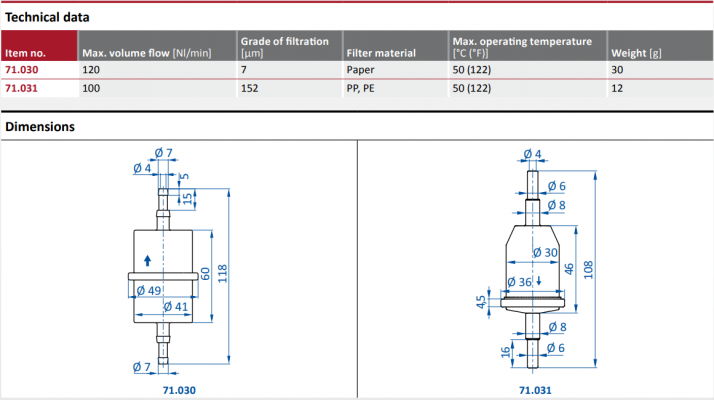The height and width of the screenshot is (400, 714).
Task: Select the Paper filter material cell
Action: 360,71
